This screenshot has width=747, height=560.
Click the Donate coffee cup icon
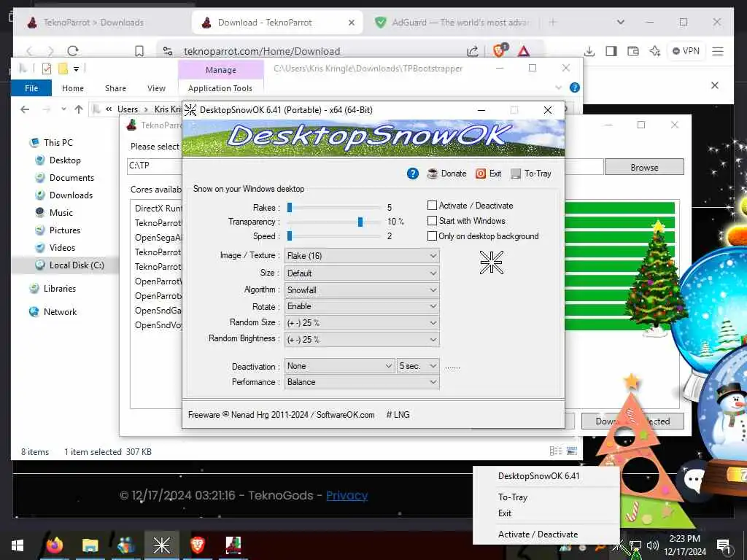tap(432, 174)
